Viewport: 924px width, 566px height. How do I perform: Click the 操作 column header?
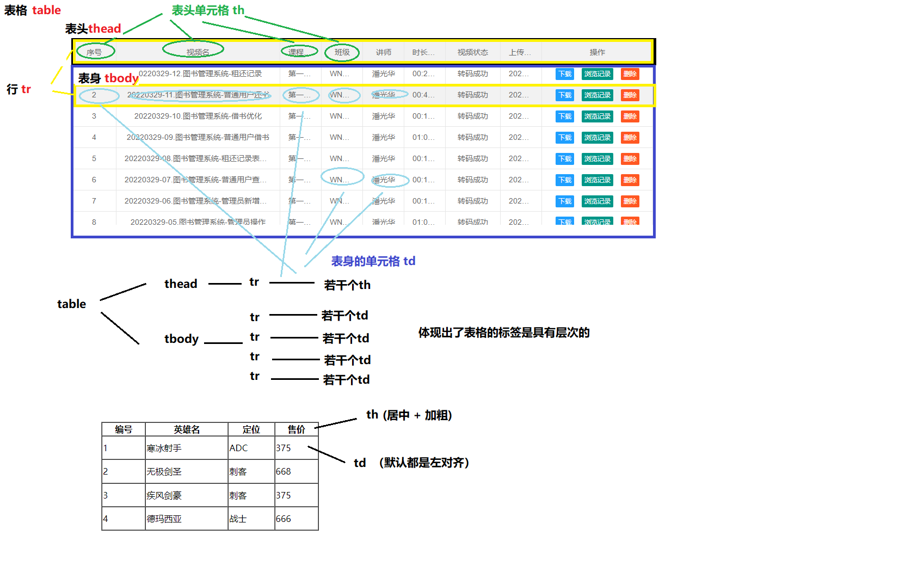pyautogui.click(x=597, y=52)
